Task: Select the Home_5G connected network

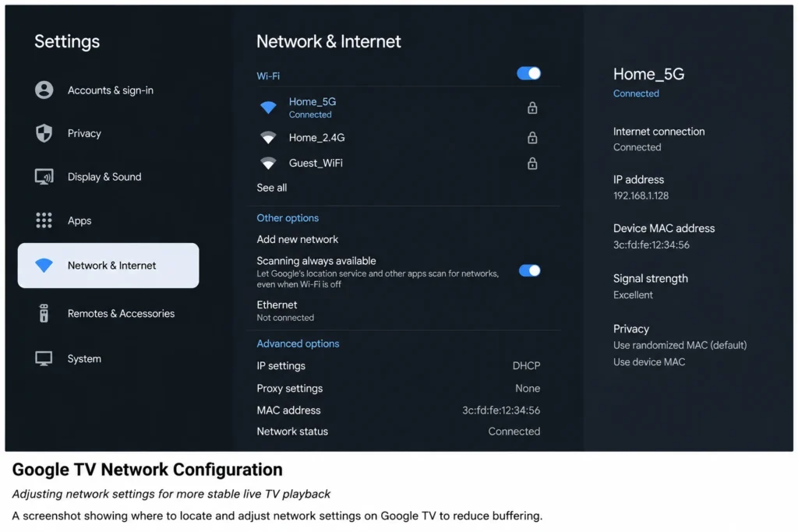Action: [x=398, y=107]
